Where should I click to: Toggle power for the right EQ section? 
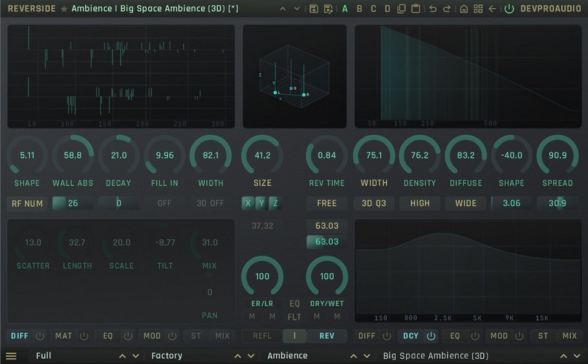click(475, 336)
